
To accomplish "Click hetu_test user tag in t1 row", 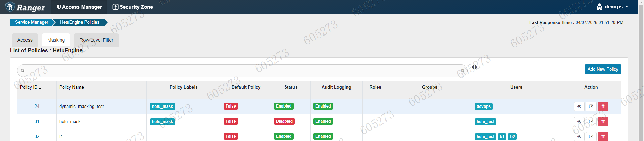I will 485,137.
